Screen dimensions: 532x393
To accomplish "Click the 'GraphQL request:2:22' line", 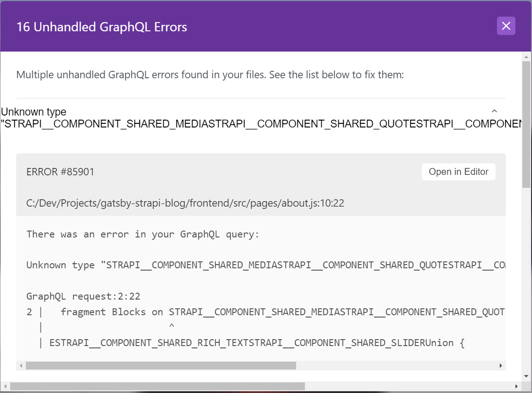I will coord(83,296).
